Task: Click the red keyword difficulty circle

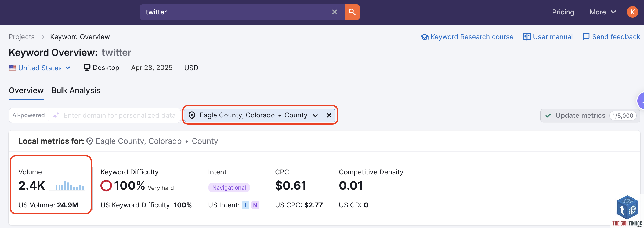Action: 106,186
